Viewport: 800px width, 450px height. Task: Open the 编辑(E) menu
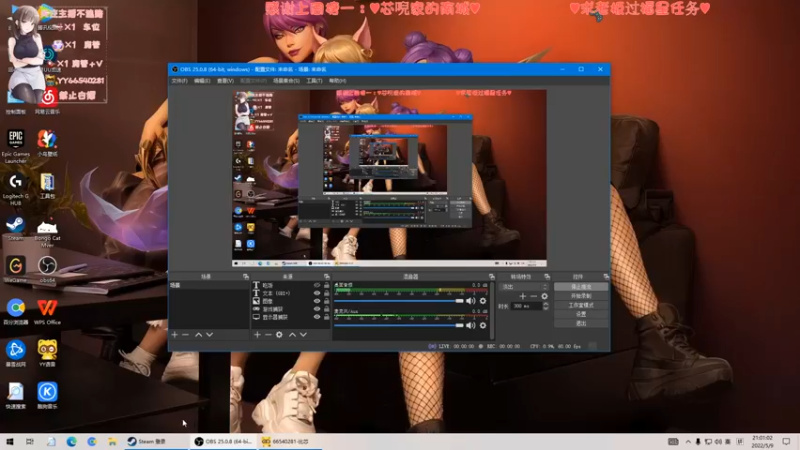(202, 81)
